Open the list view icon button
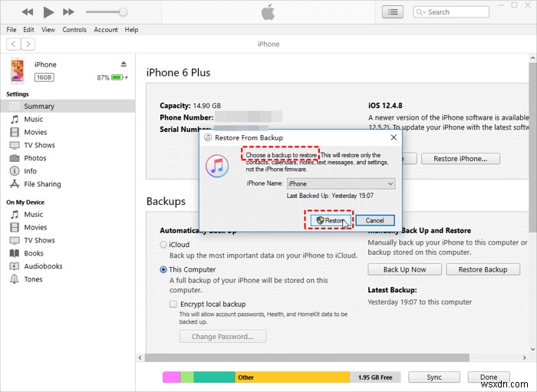 click(393, 12)
